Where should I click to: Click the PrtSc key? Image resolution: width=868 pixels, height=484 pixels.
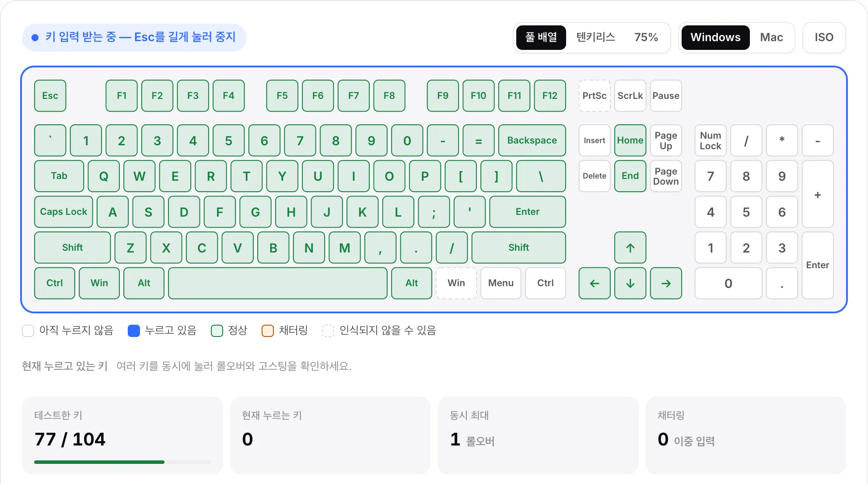click(x=594, y=95)
